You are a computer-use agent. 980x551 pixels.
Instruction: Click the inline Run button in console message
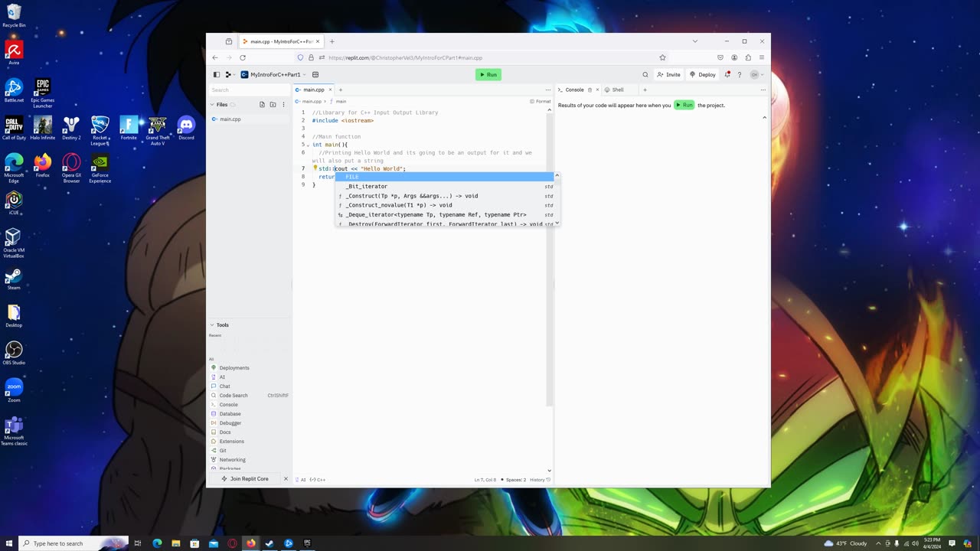[684, 105]
